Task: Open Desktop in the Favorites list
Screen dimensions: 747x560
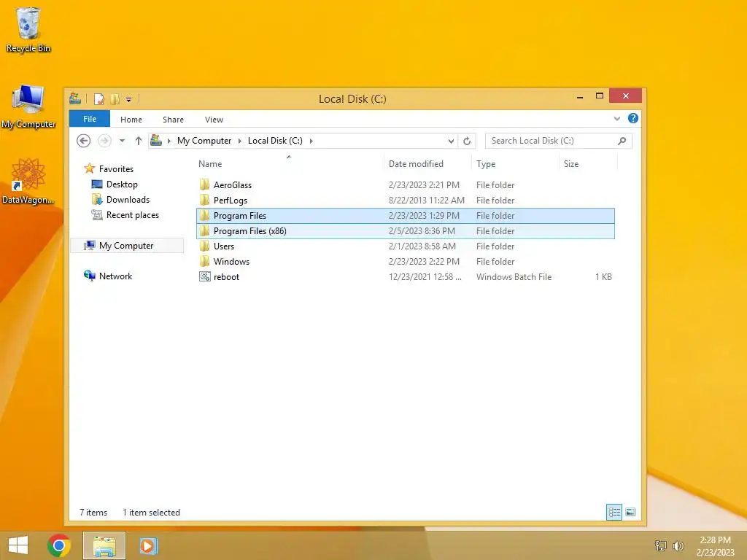Action: coord(122,184)
